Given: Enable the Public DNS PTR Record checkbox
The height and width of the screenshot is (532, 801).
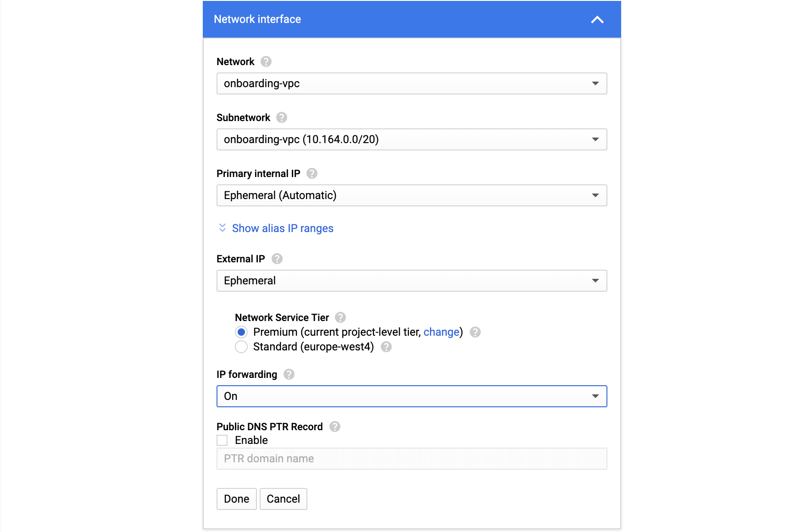Looking at the screenshot, I should [x=222, y=440].
